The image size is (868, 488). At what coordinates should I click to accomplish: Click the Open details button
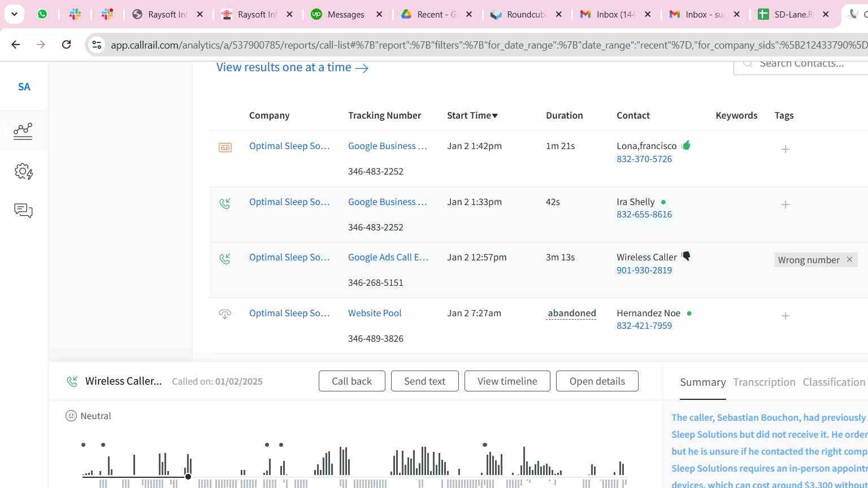597,381
